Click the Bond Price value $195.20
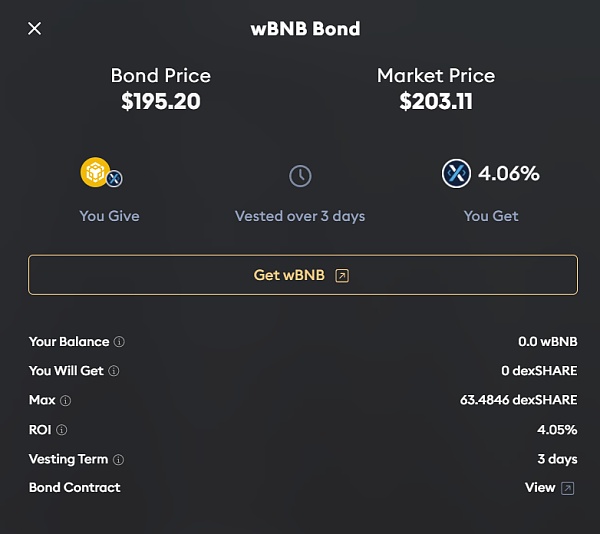 161,101
